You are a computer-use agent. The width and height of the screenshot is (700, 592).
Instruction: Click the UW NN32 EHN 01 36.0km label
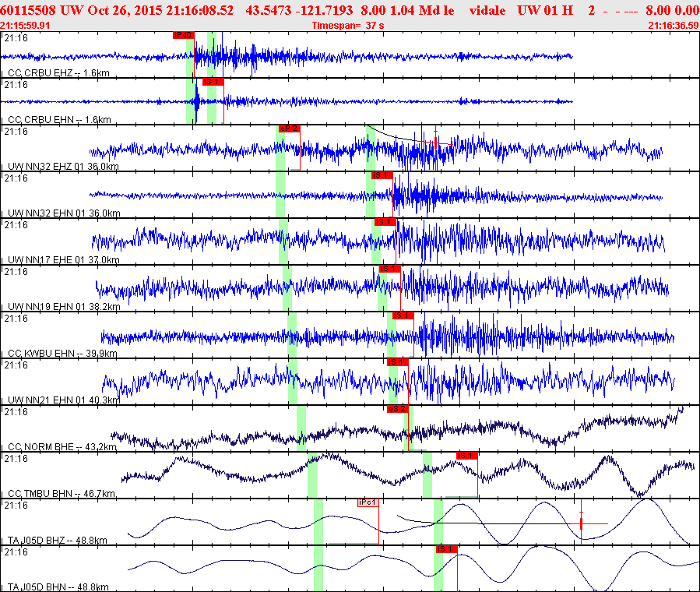64,213
